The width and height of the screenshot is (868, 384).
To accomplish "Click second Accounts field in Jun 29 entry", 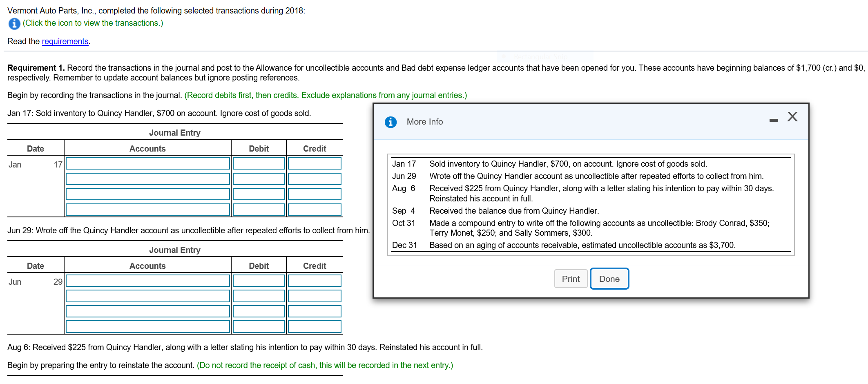I will (148, 296).
